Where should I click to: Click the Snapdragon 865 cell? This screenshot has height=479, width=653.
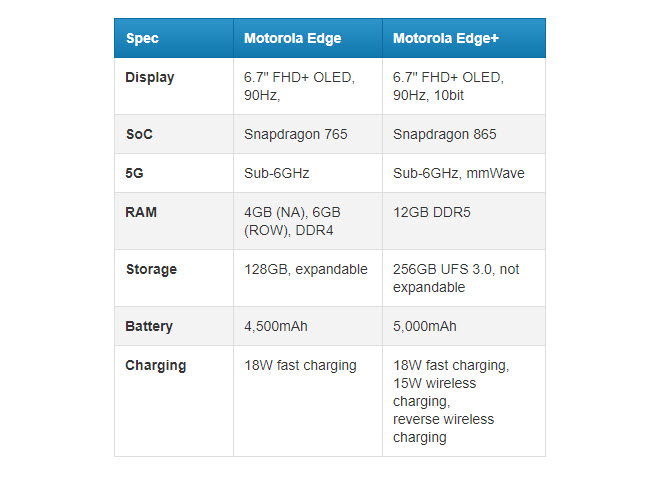(x=444, y=134)
